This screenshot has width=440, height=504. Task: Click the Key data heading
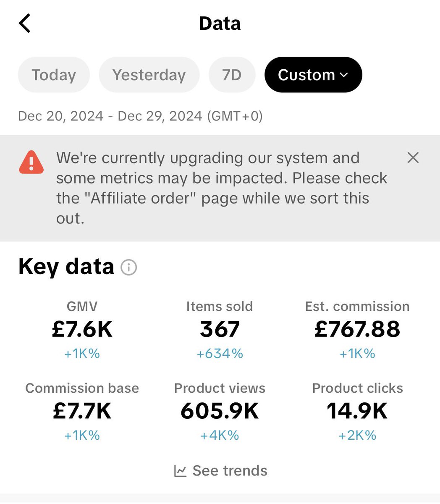pyautogui.click(x=66, y=266)
